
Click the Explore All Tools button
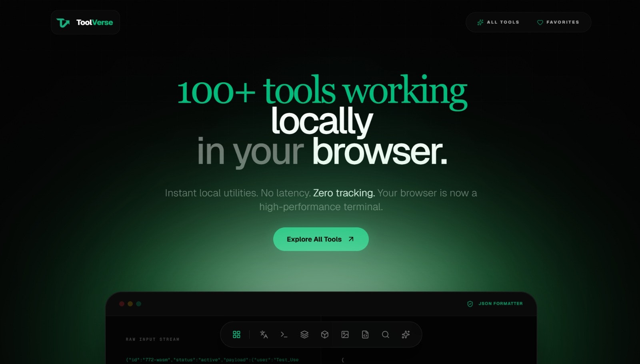320,239
